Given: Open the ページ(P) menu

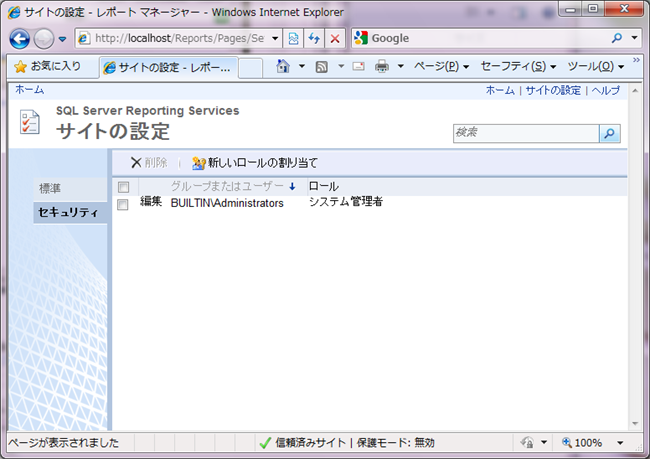Looking at the screenshot, I should (x=441, y=66).
